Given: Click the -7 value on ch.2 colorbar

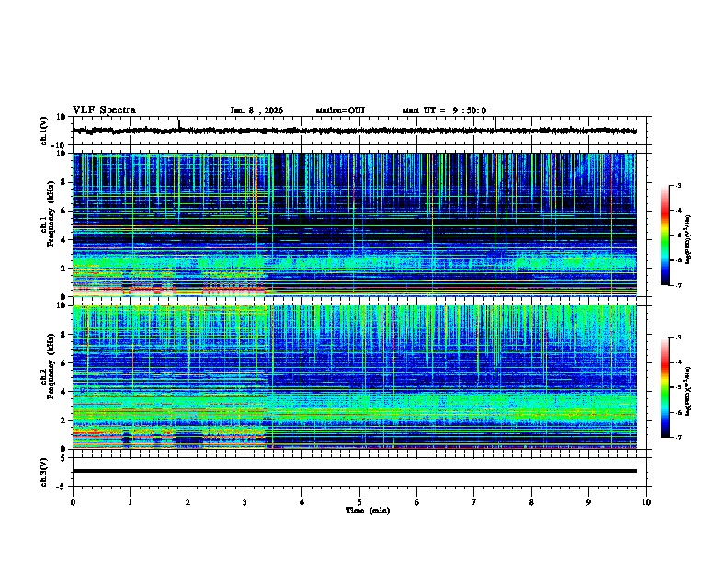Looking at the screenshot, I should 677,437.
